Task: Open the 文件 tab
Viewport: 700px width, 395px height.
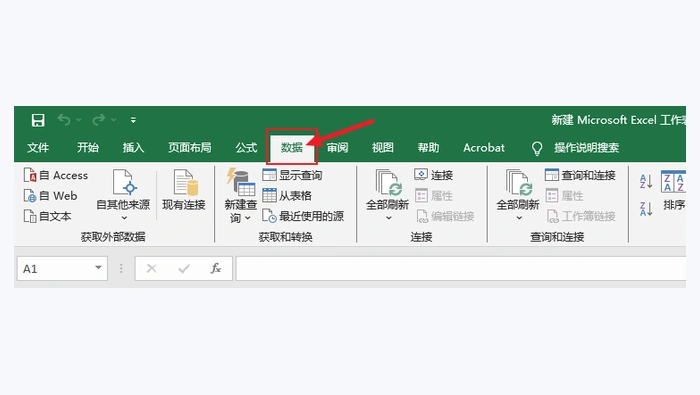Action: pos(38,148)
